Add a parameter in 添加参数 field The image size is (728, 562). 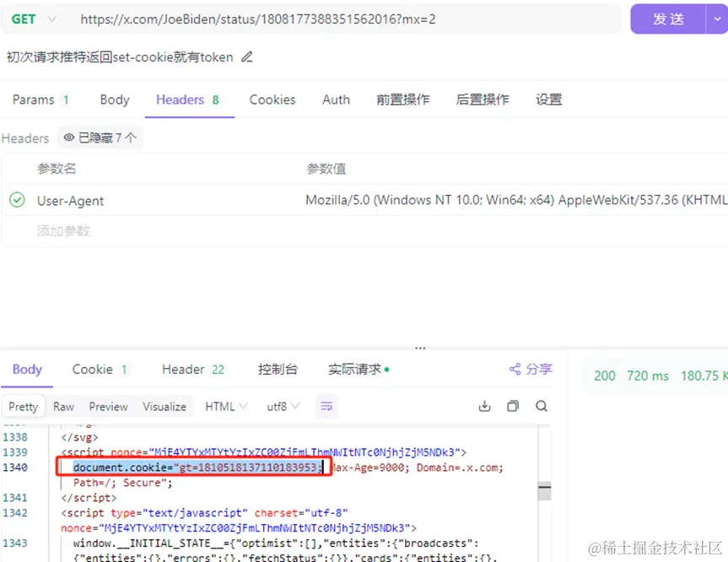click(63, 231)
